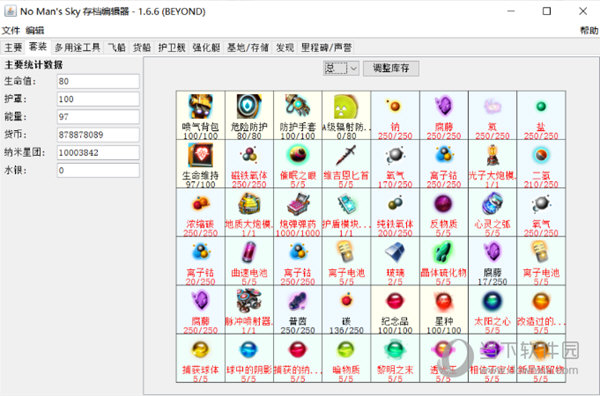This screenshot has height=396, width=600.
Task: Open the 强化舰 tab
Action: [x=206, y=47]
